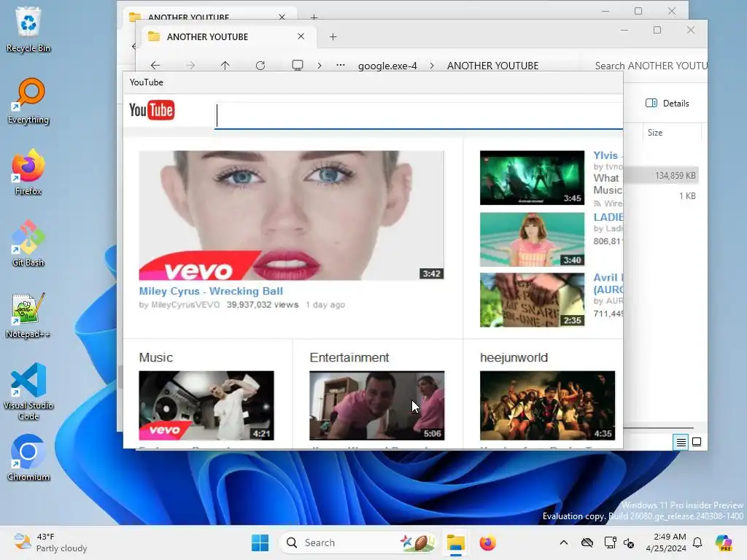Open the LADIES video thumbnail (3:40)
Screen dimensions: 747x560
(532, 239)
